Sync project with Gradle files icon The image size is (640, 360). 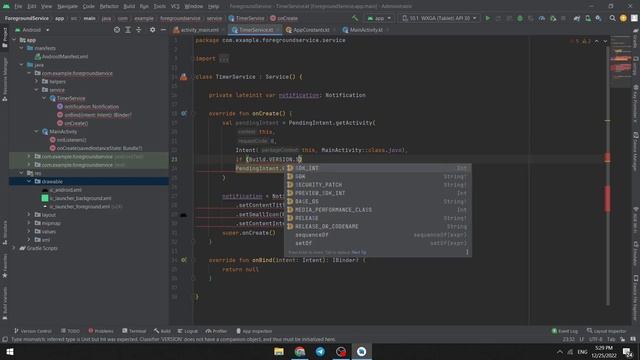[577, 18]
